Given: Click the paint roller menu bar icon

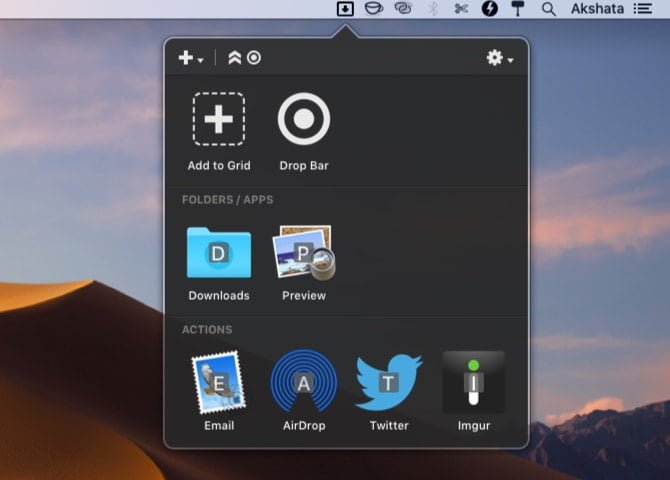Looking at the screenshot, I should click(x=518, y=9).
